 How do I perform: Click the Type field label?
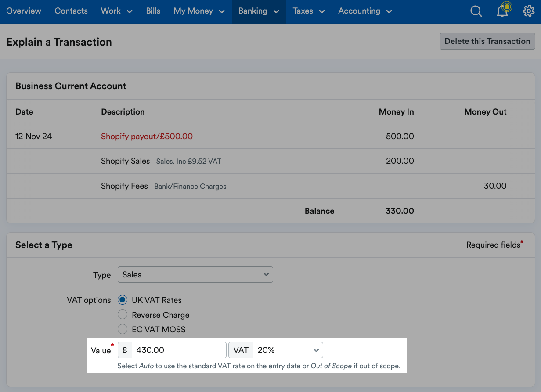[x=102, y=275]
